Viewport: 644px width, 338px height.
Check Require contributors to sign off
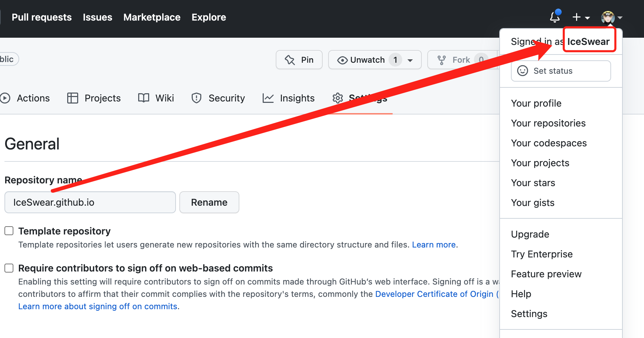click(9, 268)
